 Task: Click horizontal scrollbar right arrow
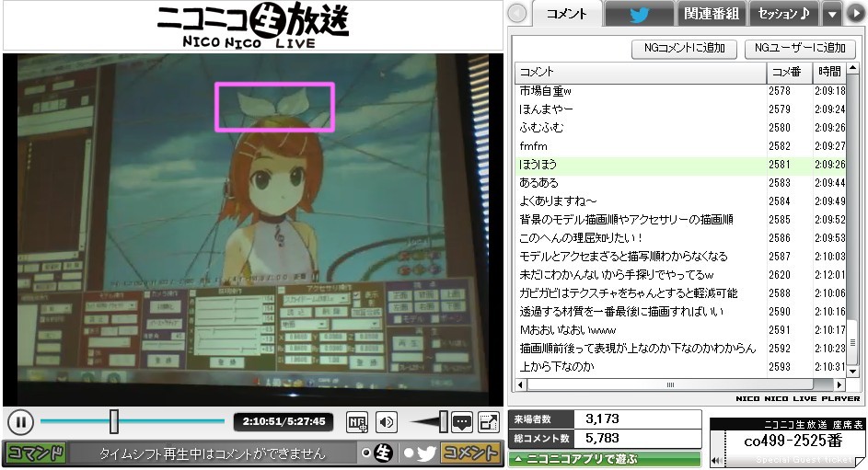tap(839, 384)
